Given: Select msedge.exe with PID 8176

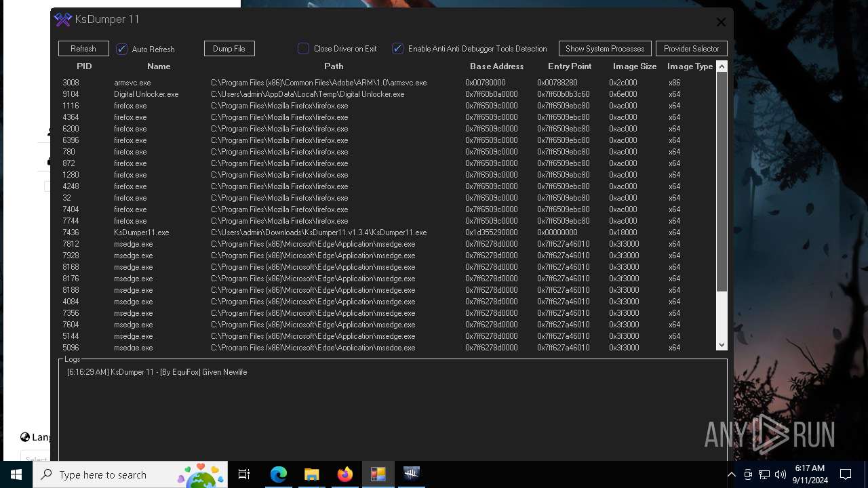Looking at the screenshot, I should coord(387,279).
